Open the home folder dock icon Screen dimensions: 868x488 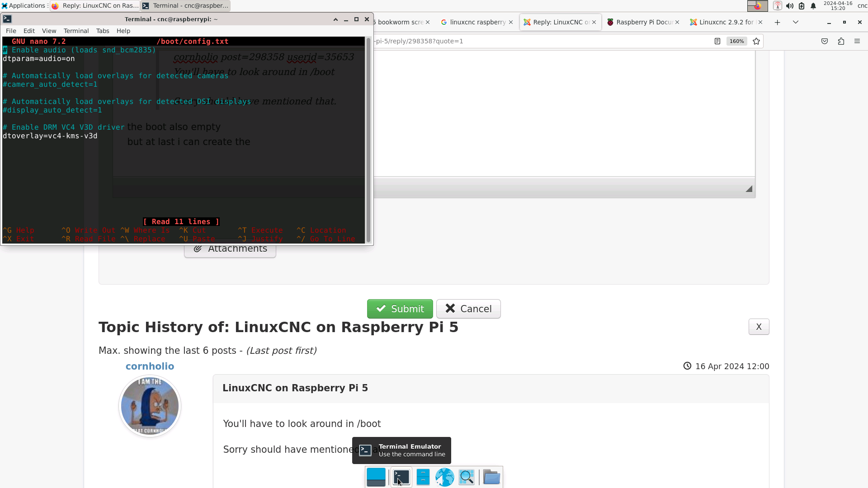point(491,477)
